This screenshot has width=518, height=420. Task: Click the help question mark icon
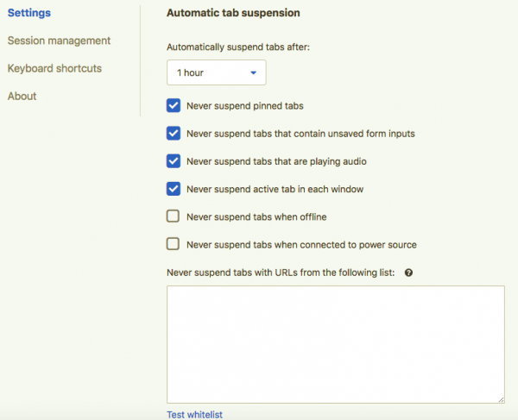click(x=408, y=273)
